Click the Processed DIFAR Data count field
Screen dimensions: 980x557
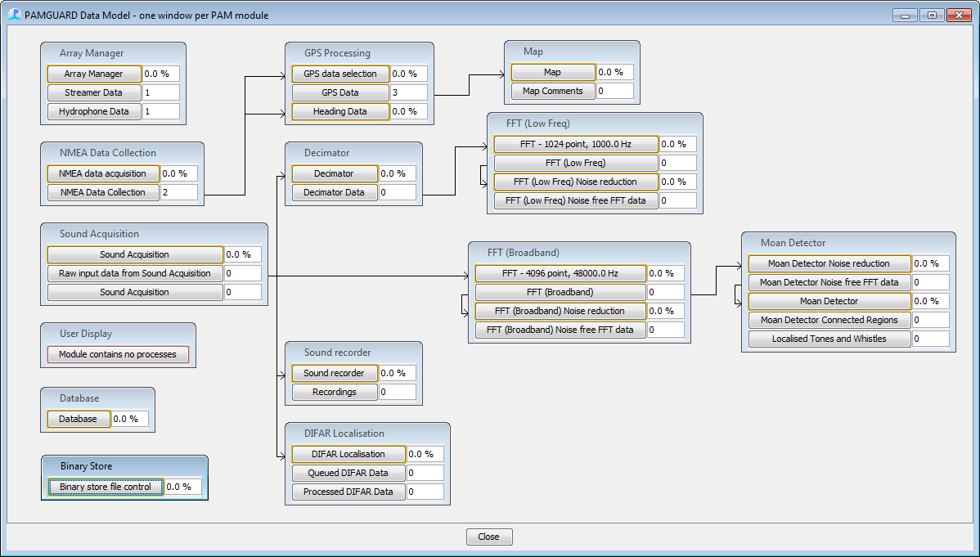(425, 492)
